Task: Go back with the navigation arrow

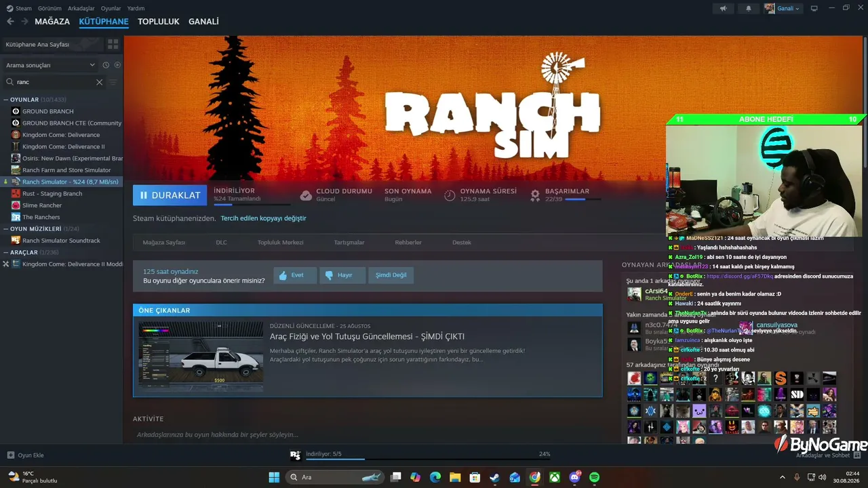Action: coord(10,22)
